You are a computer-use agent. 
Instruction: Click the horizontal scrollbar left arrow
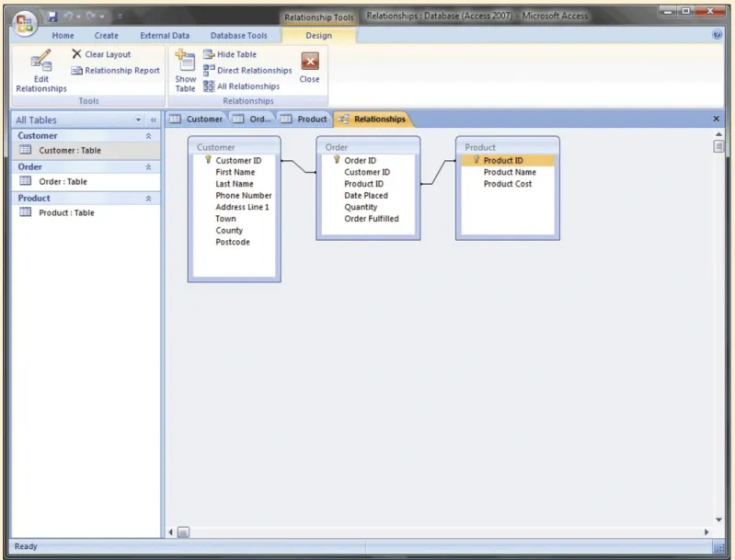point(170,532)
